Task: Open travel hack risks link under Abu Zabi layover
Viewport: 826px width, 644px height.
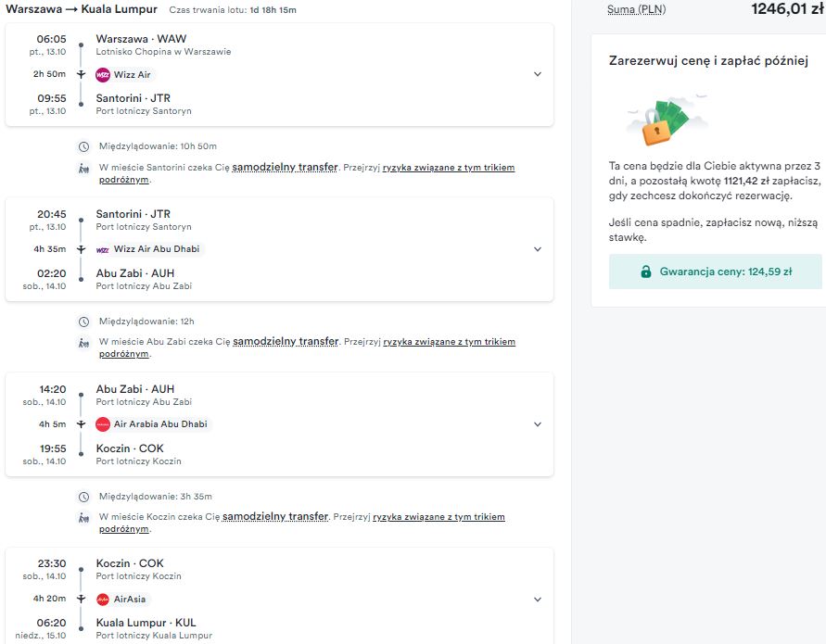Action: click(x=307, y=347)
